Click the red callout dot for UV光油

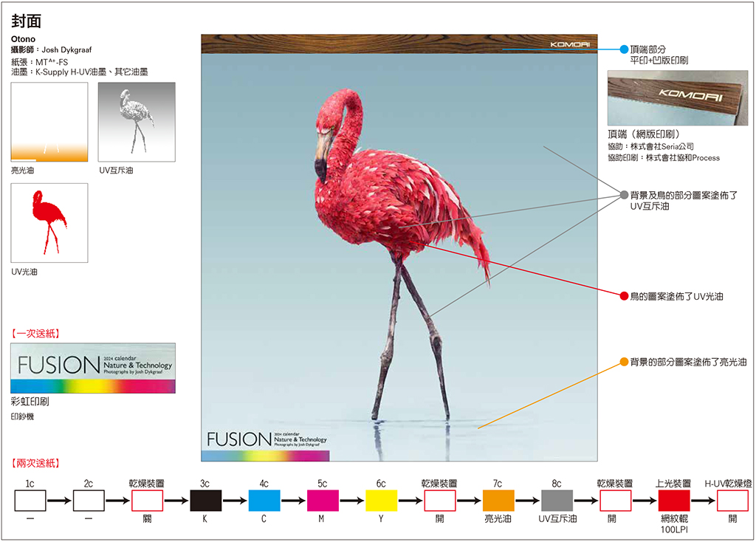(x=624, y=296)
